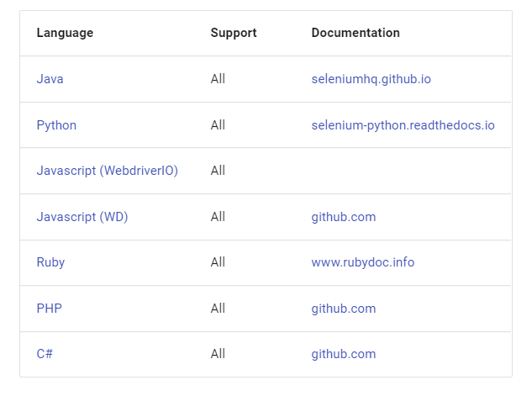Viewport: 532px width, 396px height.
Task: Open the Java language link
Action: (50, 79)
